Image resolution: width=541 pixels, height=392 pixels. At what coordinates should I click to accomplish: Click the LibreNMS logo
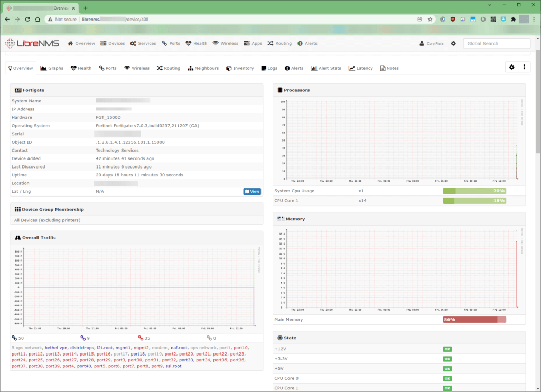click(x=32, y=43)
